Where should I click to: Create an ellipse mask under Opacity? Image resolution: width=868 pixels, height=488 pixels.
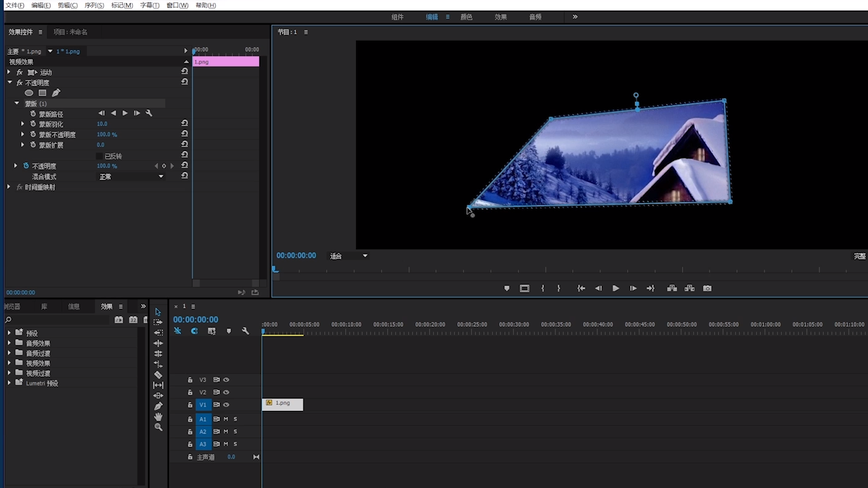pos(29,93)
